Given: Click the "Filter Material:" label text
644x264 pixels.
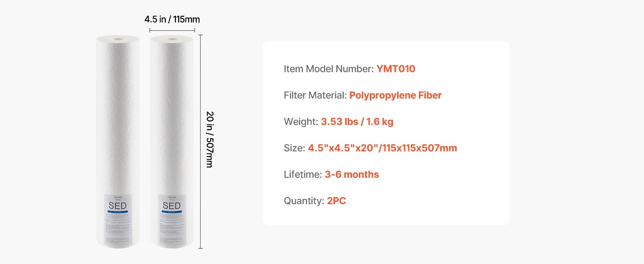Looking at the screenshot, I should pos(315,95).
